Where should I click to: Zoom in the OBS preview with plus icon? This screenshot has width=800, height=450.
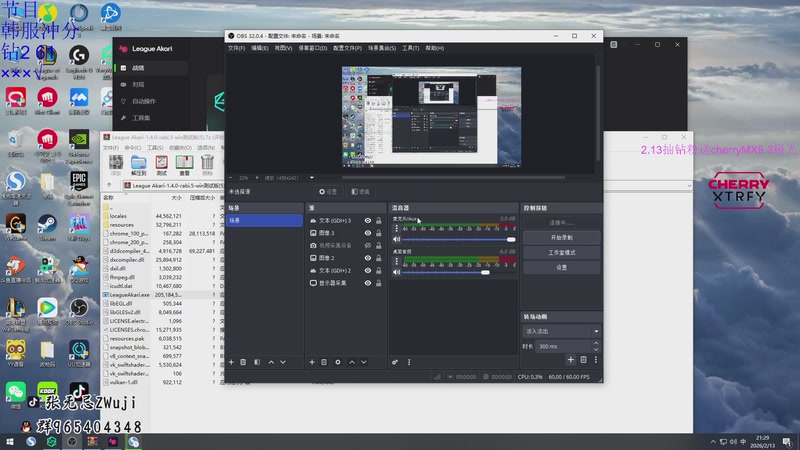257,178
